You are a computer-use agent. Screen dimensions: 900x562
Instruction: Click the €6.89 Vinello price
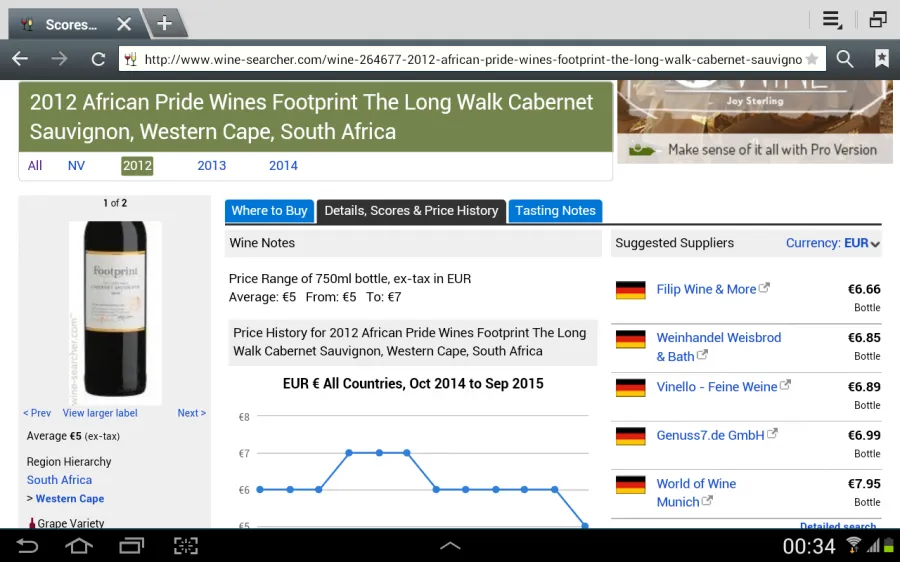pyautogui.click(x=864, y=387)
